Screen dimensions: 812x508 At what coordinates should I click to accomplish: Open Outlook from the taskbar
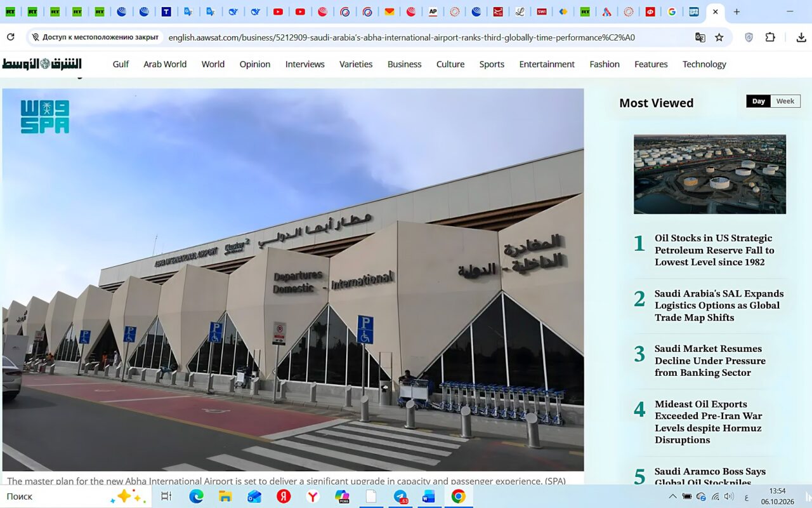[254, 497]
